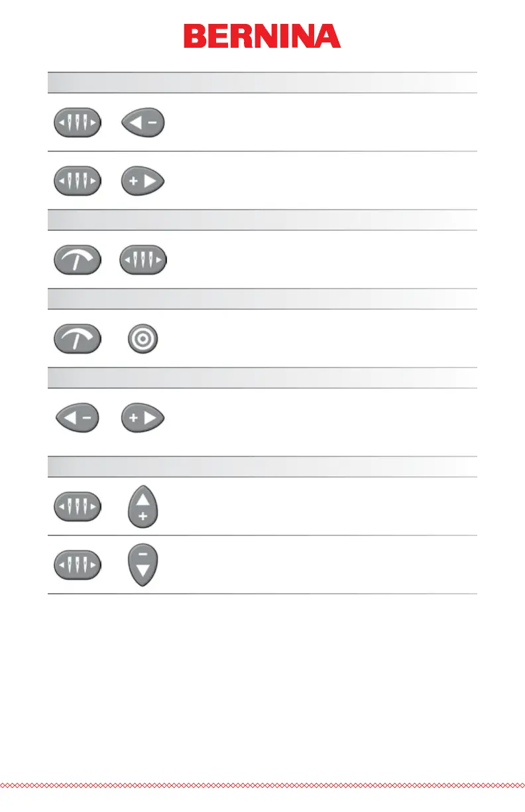Click plus-right arrow next to needle position button

143,181
